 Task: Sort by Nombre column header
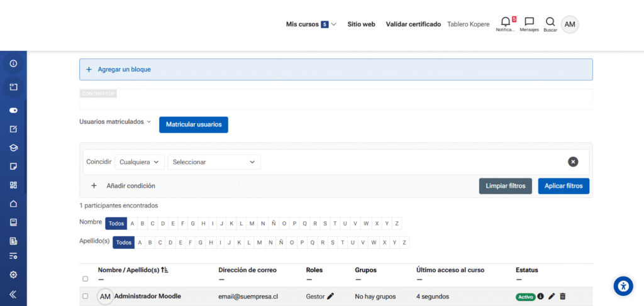point(109,270)
